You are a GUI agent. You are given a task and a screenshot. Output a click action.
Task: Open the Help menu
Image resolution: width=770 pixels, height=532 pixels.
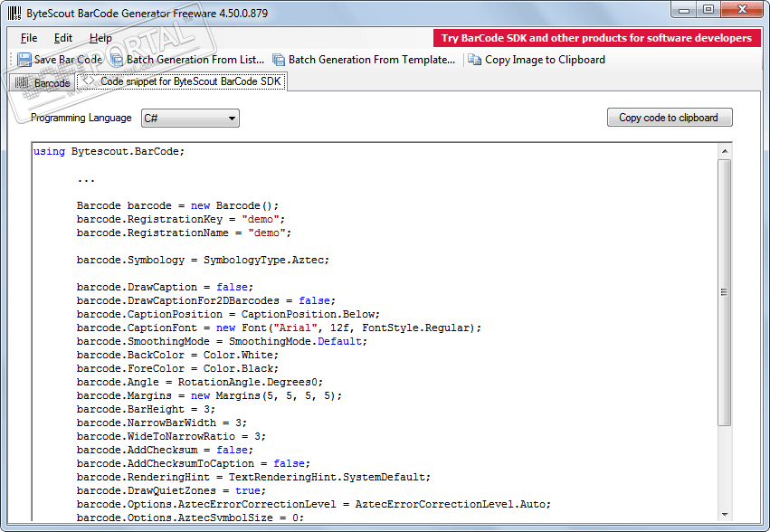coord(100,38)
